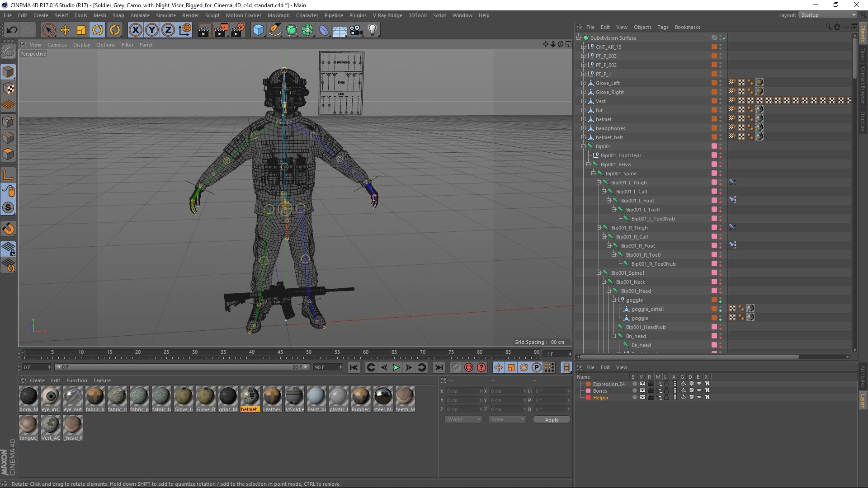
Task: Open viewport Filter menu
Action: tap(127, 45)
